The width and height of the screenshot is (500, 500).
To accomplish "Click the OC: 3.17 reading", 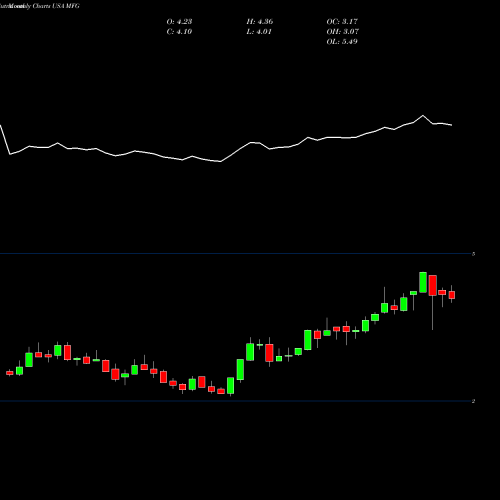I will 342,22.
